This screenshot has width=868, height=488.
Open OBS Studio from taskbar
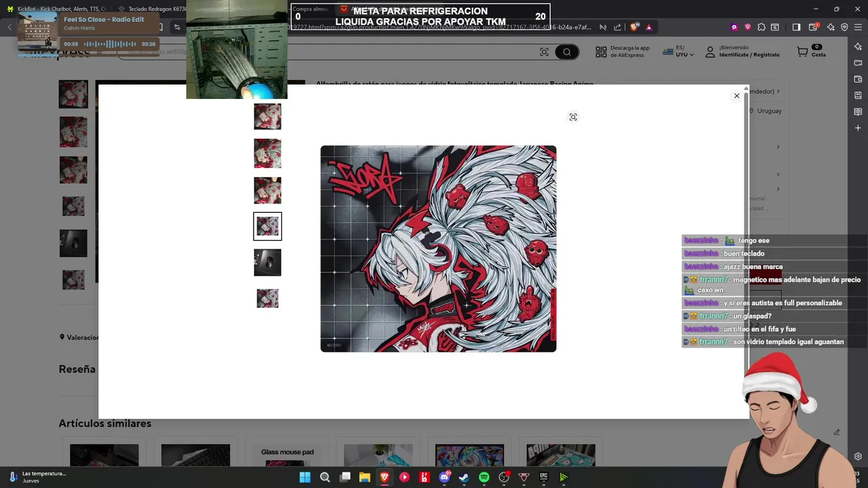coord(504,477)
